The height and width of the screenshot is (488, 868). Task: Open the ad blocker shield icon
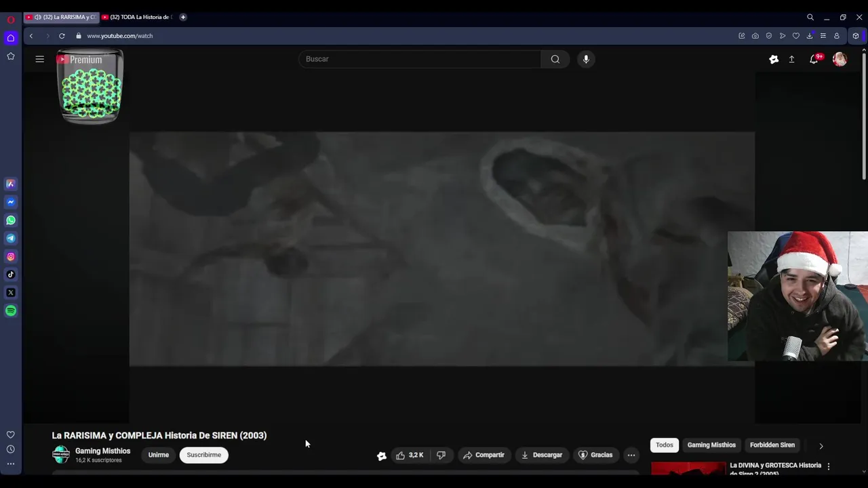(769, 36)
